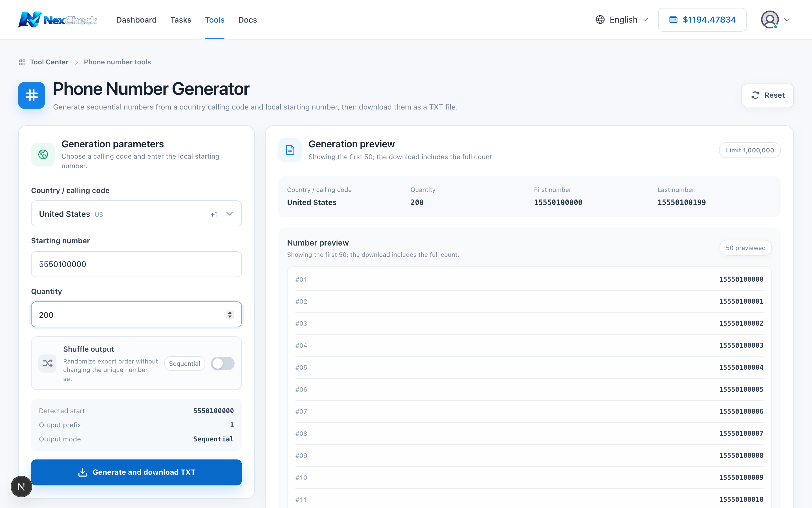Image resolution: width=812 pixels, height=508 pixels.
Task: Select preview row #02 15550100001
Action: pyautogui.click(x=529, y=301)
